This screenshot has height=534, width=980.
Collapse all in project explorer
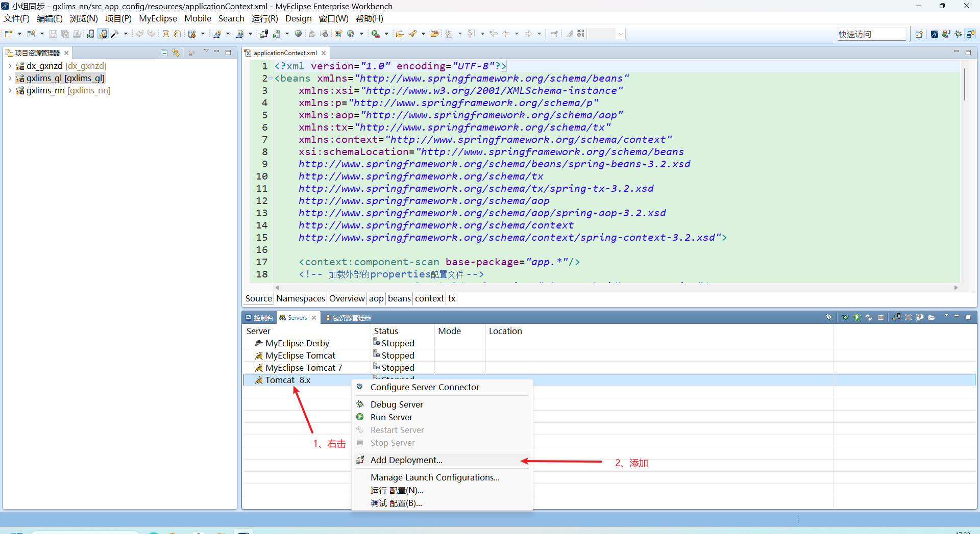164,53
